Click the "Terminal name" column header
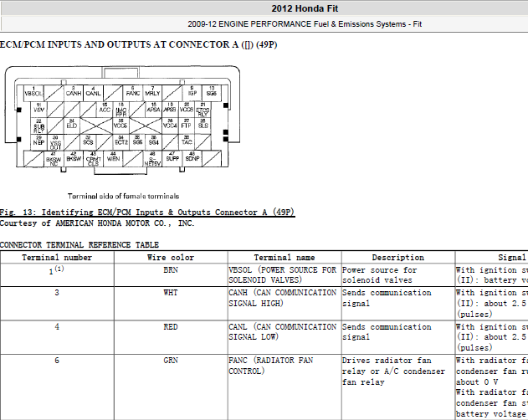 pyautogui.click(x=285, y=258)
